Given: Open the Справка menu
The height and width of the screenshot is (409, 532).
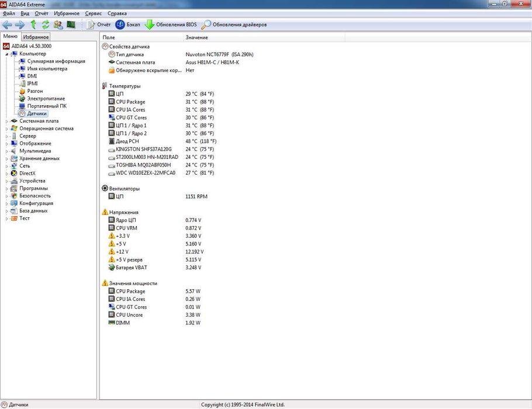Looking at the screenshot, I should (x=117, y=13).
